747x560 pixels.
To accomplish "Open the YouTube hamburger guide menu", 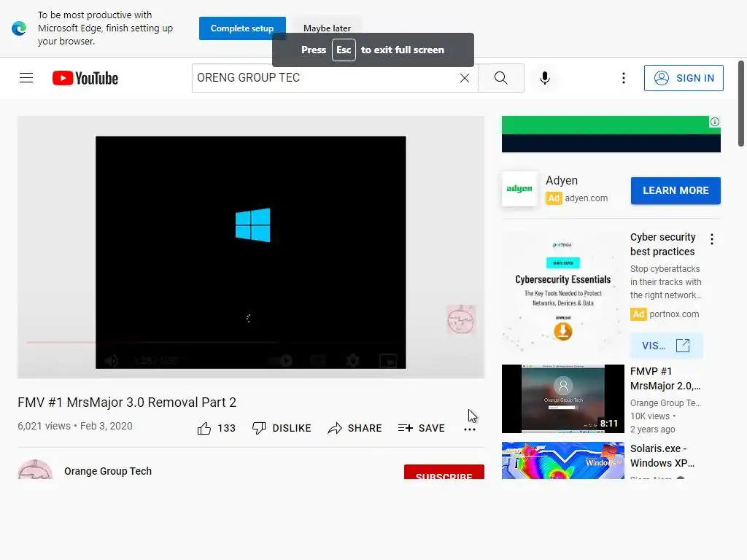I will click(x=26, y=77).
